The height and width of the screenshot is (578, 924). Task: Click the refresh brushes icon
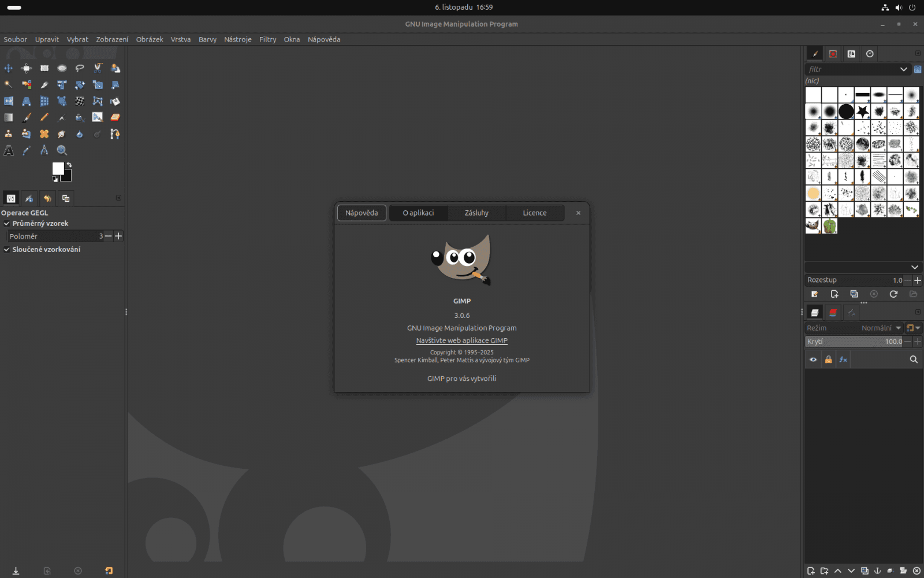coord(893,294)
